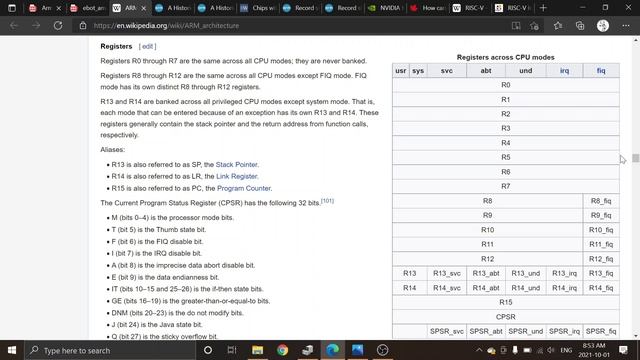Open Microsoft Edge taskbar icon

332,350
